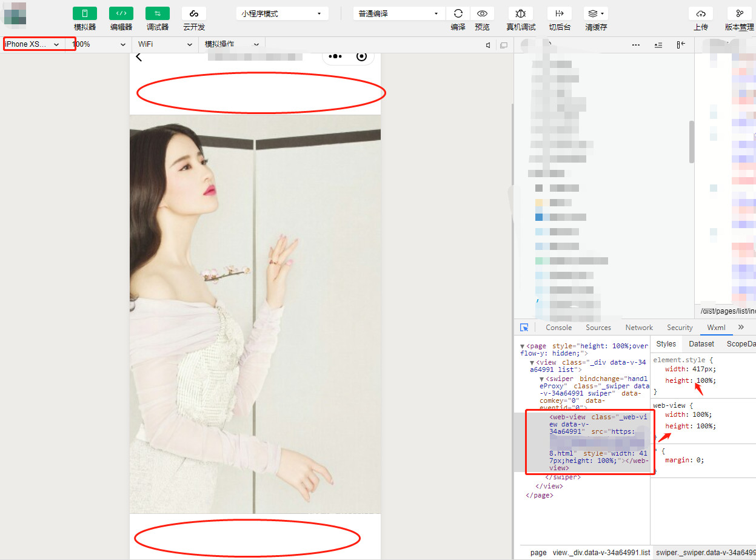Collapse the page node triangle
Screen dimensions: 756x560
point(523,346)
